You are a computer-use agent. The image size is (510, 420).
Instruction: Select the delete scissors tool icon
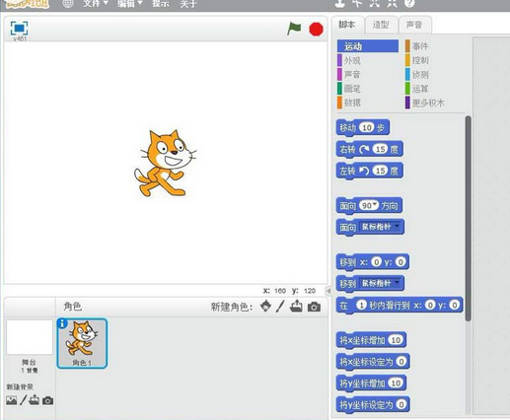(x=357, y=3)
